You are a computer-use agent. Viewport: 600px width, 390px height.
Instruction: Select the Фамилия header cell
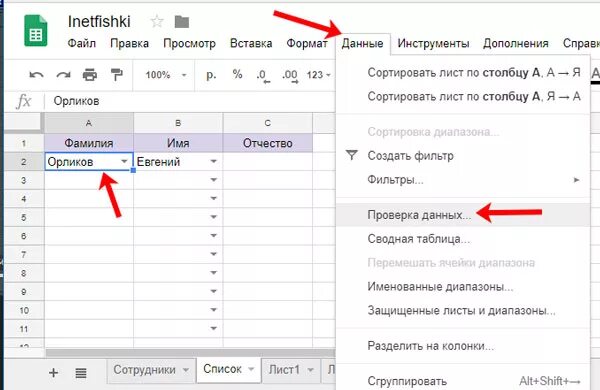89,143
